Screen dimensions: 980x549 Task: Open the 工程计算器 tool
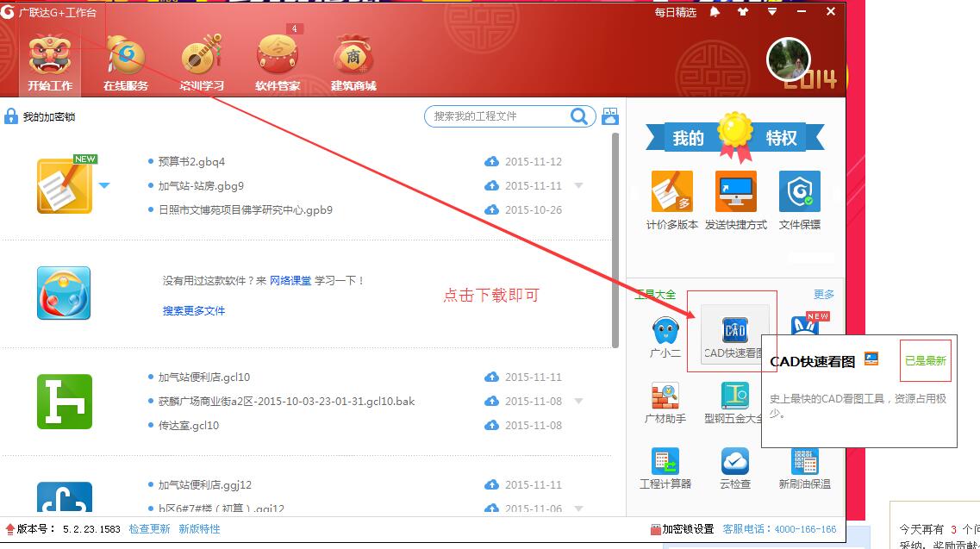click(665, 469)
